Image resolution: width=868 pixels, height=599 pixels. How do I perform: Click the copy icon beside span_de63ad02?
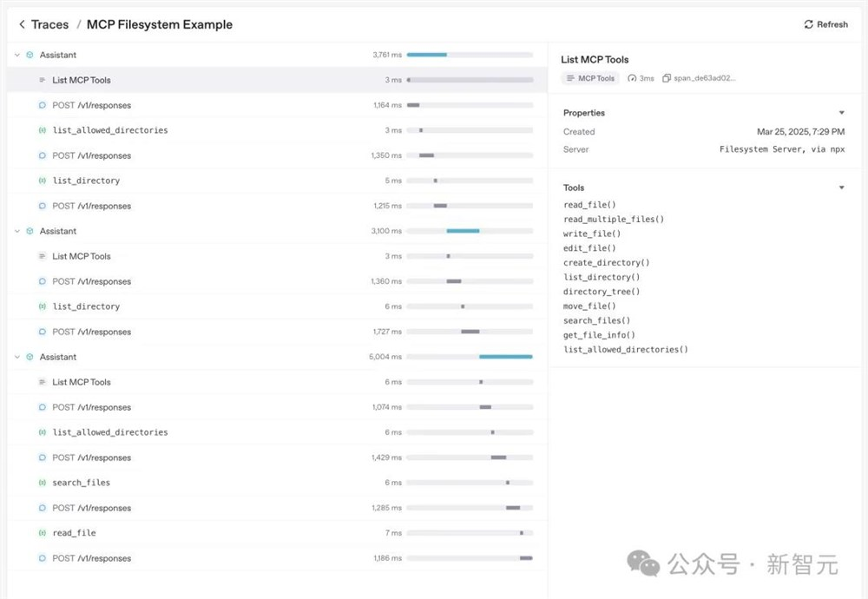666,78
